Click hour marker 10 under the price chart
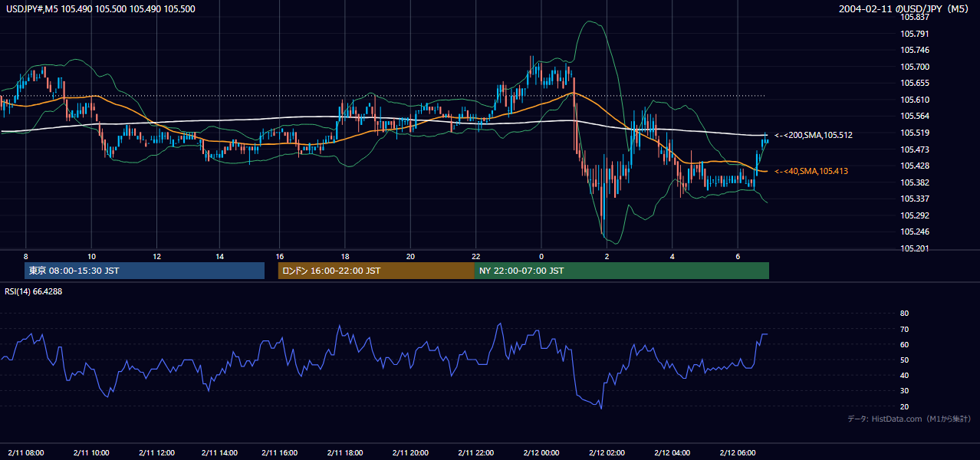 click(91, 256)
